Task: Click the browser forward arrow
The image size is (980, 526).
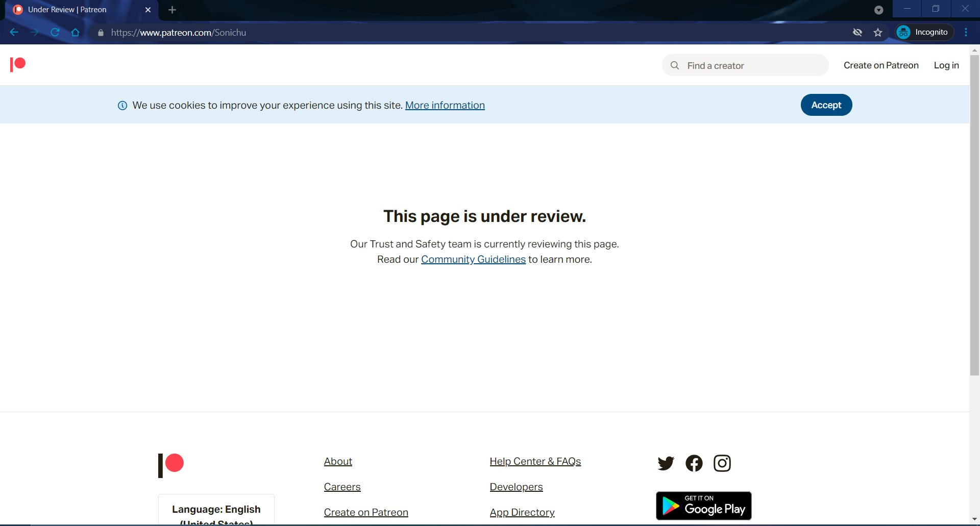Action: point(34,32)
